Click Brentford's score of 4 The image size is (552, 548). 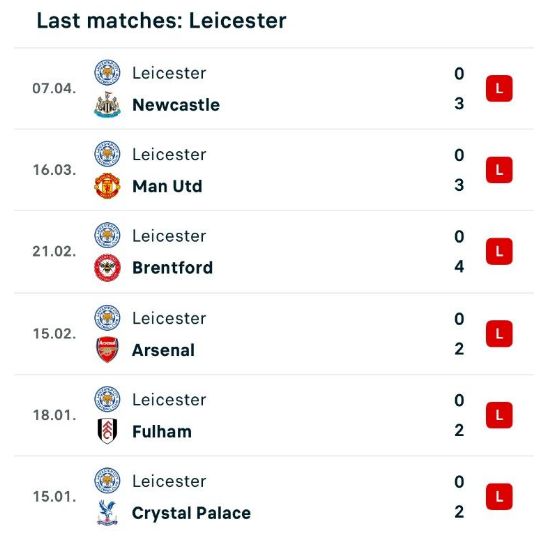pyautogui.click(x=459, y=266)
